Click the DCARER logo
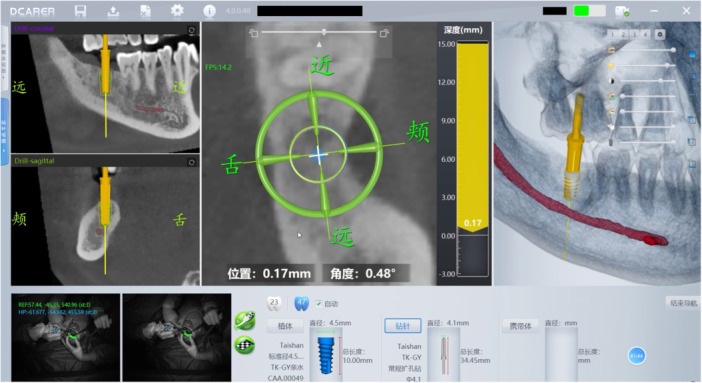This screenshot has width=702, height=383. click(32, 12)
